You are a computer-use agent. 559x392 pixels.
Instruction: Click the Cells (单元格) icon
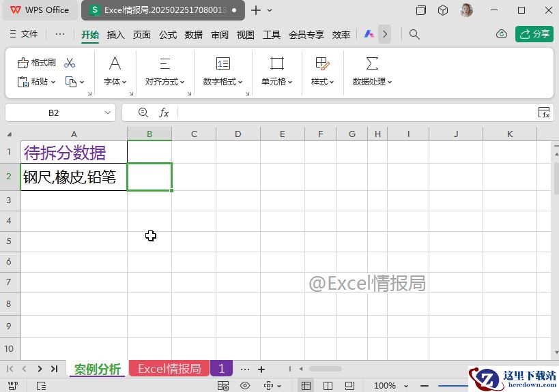click(277, 63)
